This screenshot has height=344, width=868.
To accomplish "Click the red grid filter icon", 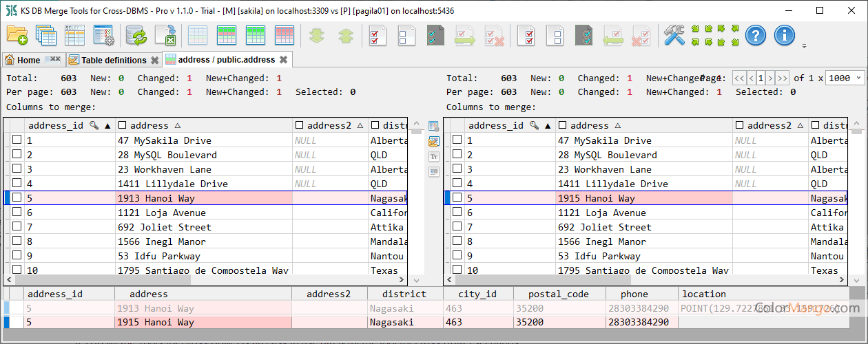I will (285, 35).
